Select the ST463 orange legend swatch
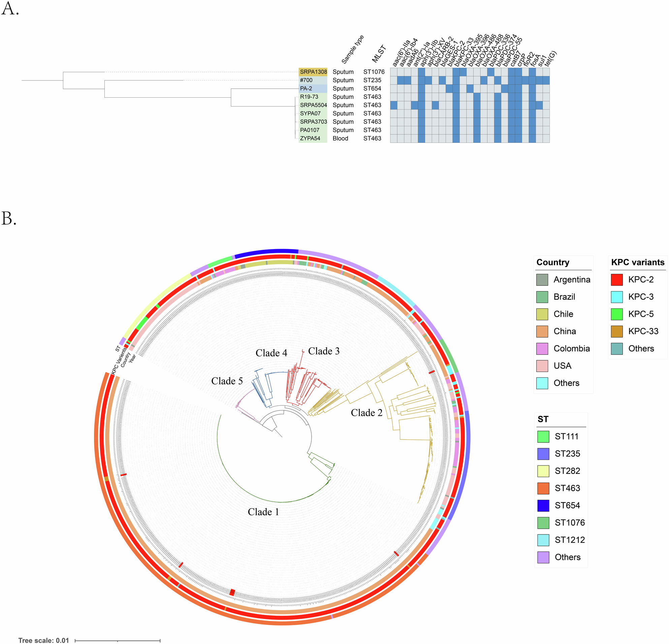The width and height of the screenshot is (669, 644). point(543,488)
